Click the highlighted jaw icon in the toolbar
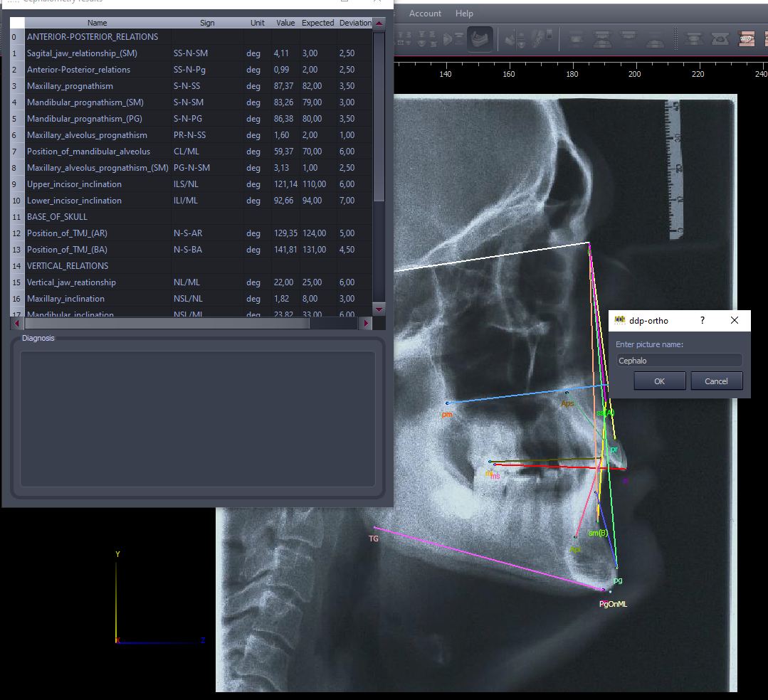 point(480,38)
